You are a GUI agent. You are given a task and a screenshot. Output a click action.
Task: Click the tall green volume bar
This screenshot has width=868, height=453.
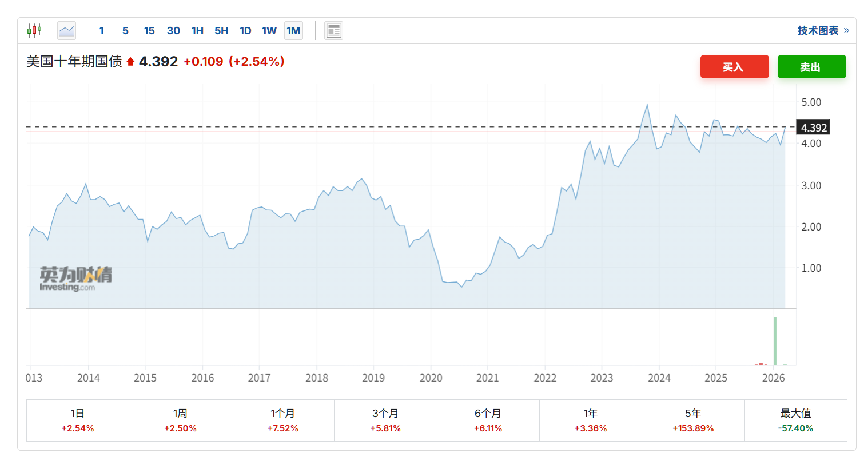(775, 341)
